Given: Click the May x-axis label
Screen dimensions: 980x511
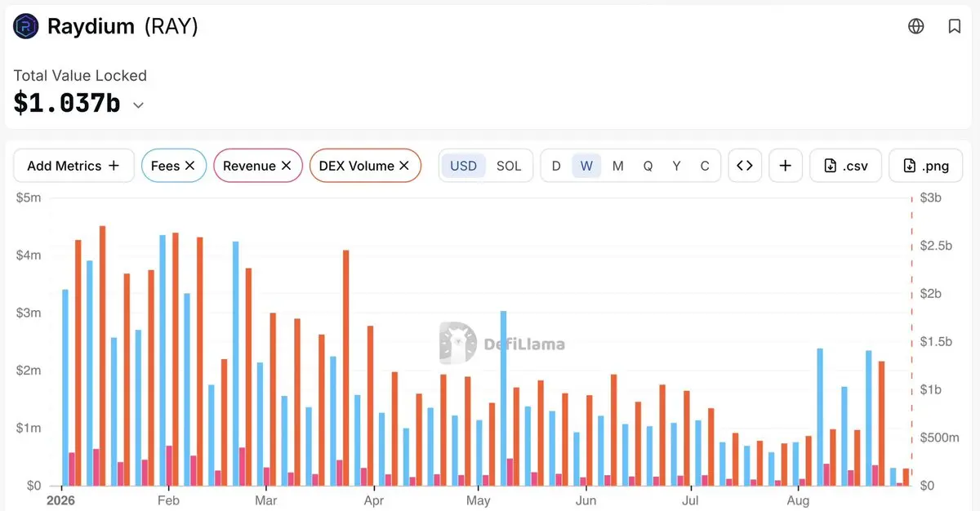Looking at the screenshot, I should coord(479,500).
